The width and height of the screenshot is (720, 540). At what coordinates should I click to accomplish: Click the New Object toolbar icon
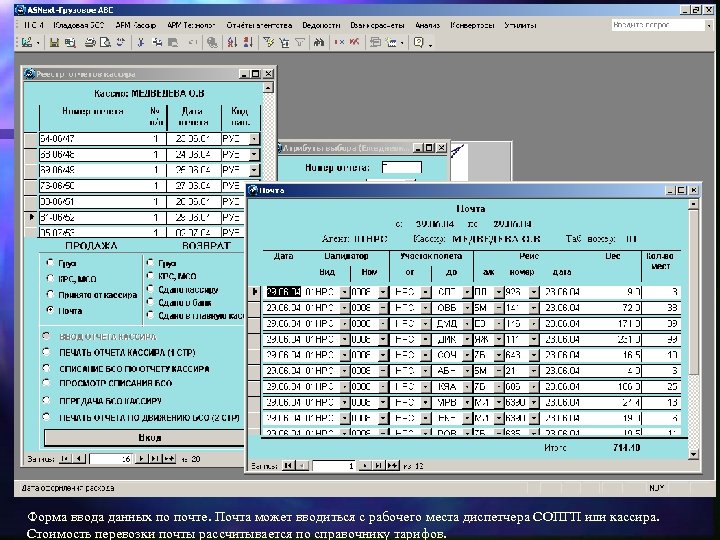pos(392,43)
